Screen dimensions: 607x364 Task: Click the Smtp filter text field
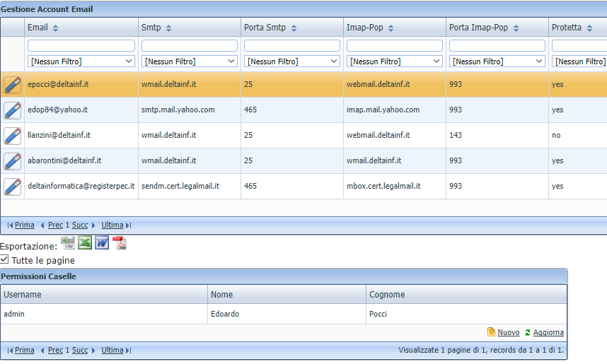click(x=189, y=45)
